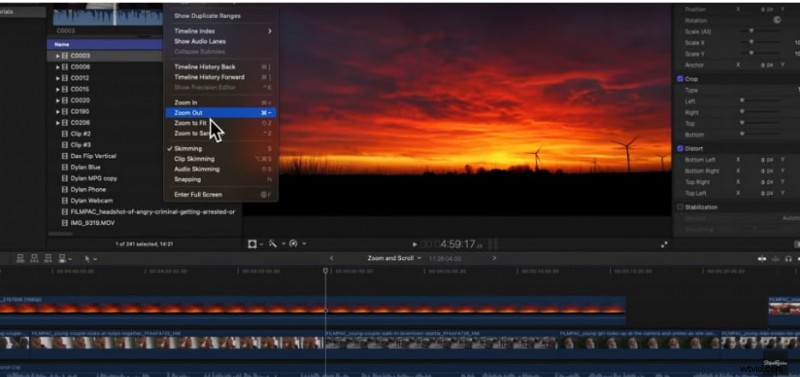The height and width of the screenshot is (377, 800).
Task: Toggle the Distort checkbox
Action: [x=680, y=148]
